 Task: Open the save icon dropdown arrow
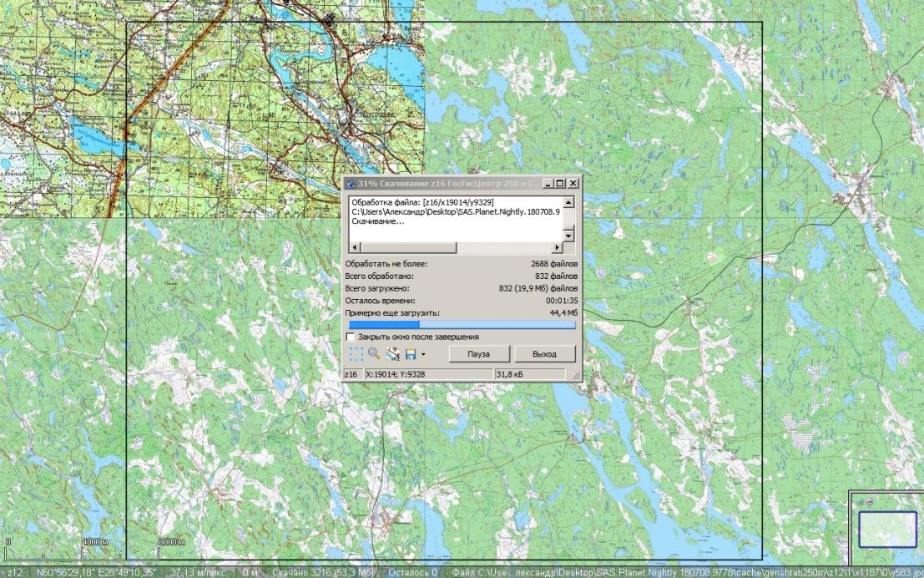(423, 355)
